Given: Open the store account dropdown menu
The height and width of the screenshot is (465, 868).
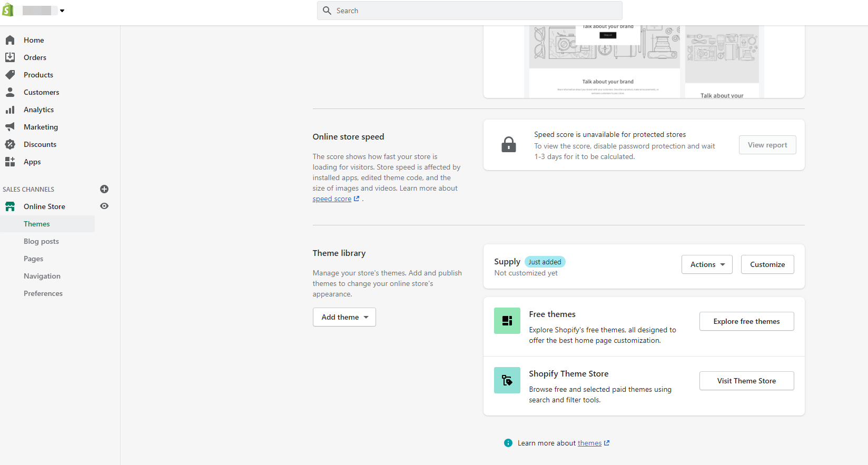Looking at the screenshot, I should coord(62,11).
